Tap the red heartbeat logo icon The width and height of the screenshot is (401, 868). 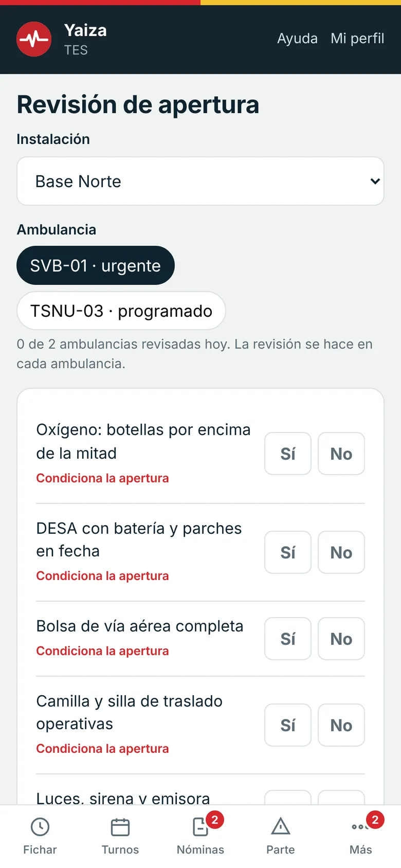34,39
